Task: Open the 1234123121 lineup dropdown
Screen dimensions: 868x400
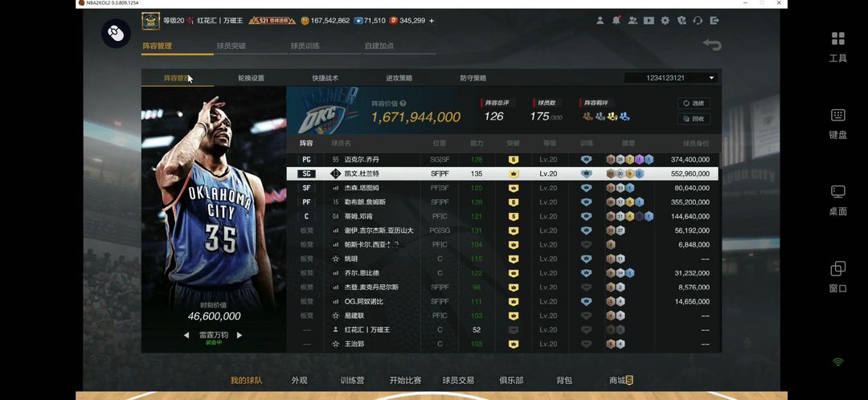Action: (671, 78)
